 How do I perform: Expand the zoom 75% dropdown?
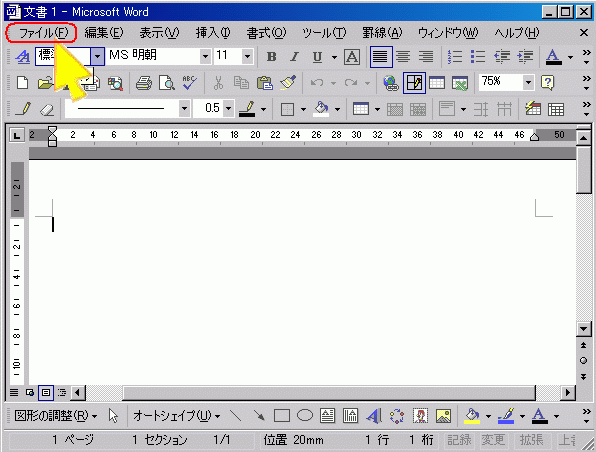pos(528,82)
